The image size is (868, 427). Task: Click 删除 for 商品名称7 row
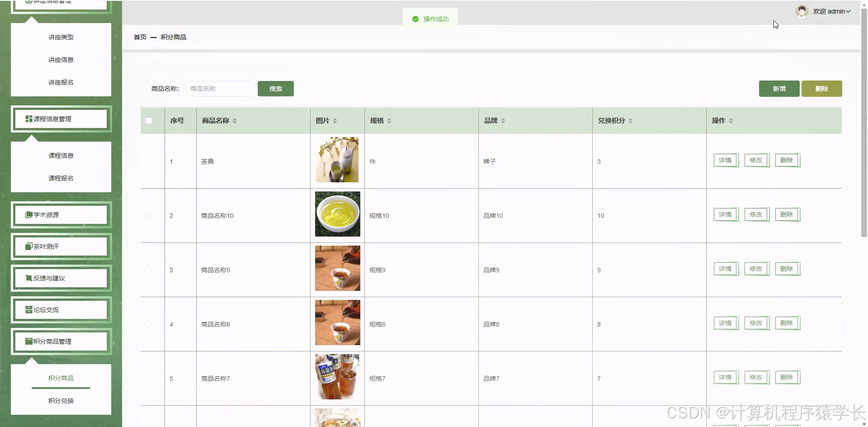pyautogui.click(x=787, y=377)
